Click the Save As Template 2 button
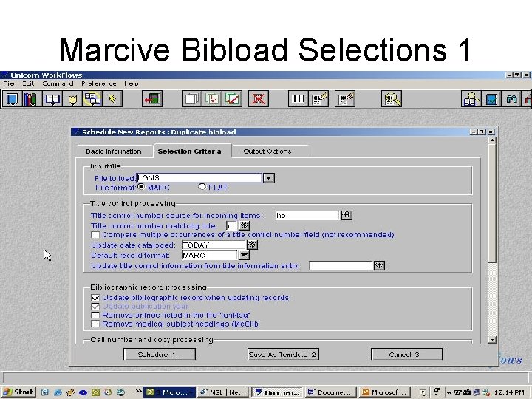Viewport: 532px width, 399px height. [283, 355]
